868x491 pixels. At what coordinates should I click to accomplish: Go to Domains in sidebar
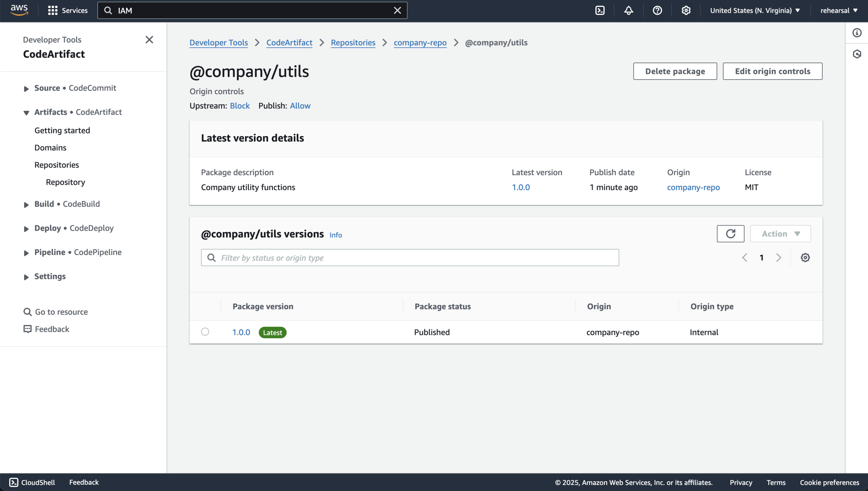tap(50, 147)
